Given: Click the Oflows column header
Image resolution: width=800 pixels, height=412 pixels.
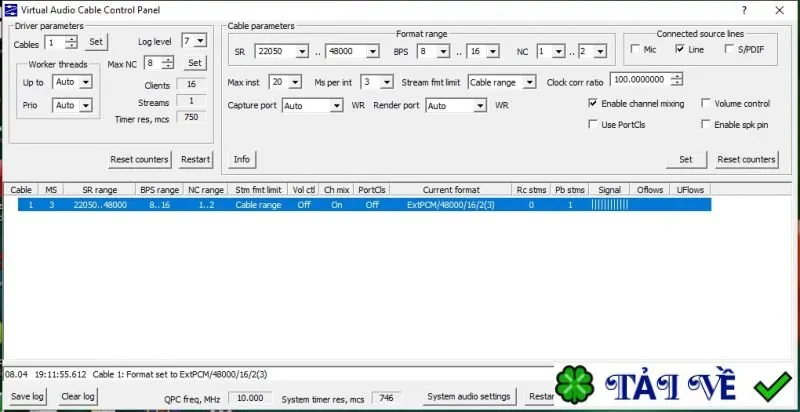Looking at the screenshot, I should click(x=650, y=190).
